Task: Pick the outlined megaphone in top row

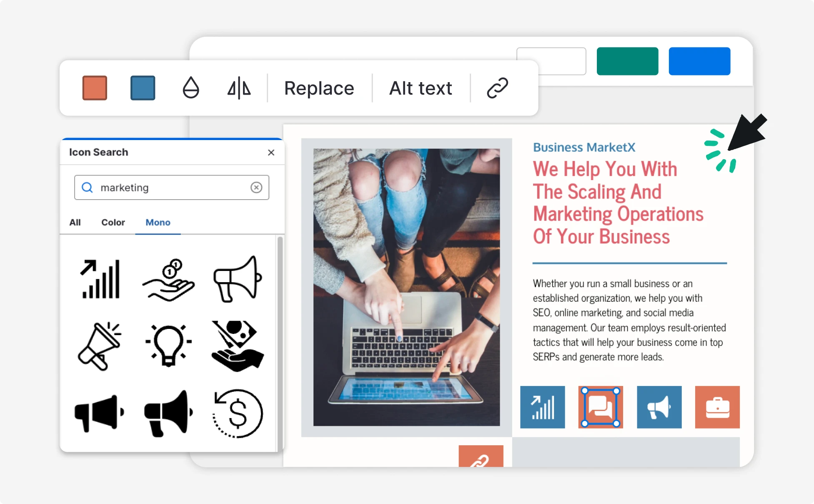Action: pos(237,279)
